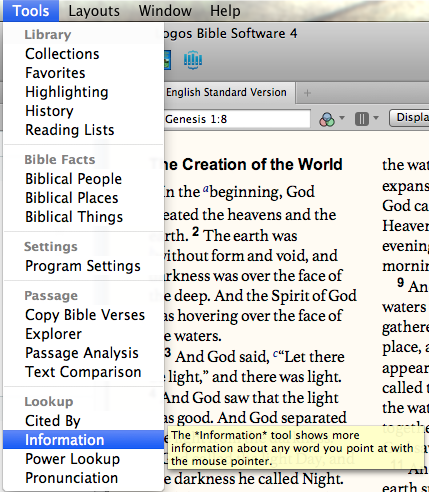Viewport: 429px width, 492px height.
Task: Select Passage Analysis menu item
Action: (x=83, y=353)
